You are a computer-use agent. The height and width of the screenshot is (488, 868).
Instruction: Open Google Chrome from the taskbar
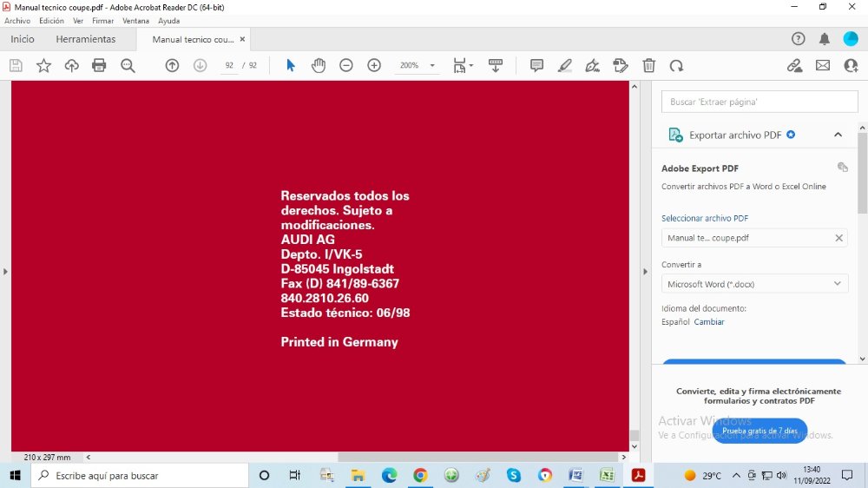coord(420,475)
